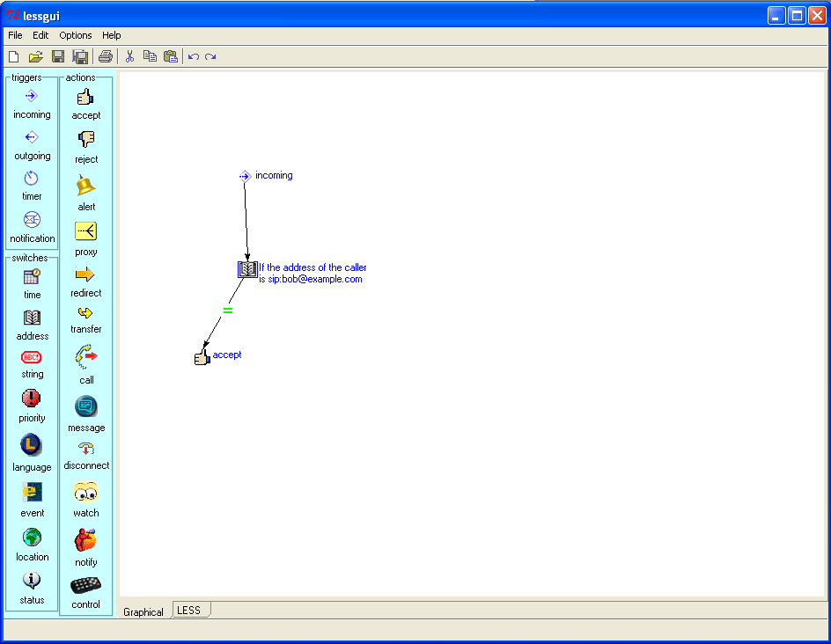Select the alert bell action
831x644 pixels.
tap(86, 186)
